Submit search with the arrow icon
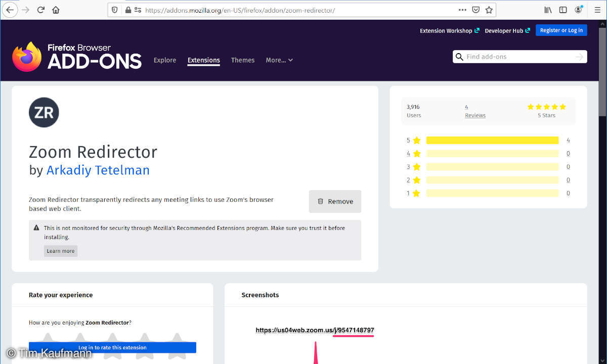The width and height of the screenshot is (607, 364). tap(579, 57)
